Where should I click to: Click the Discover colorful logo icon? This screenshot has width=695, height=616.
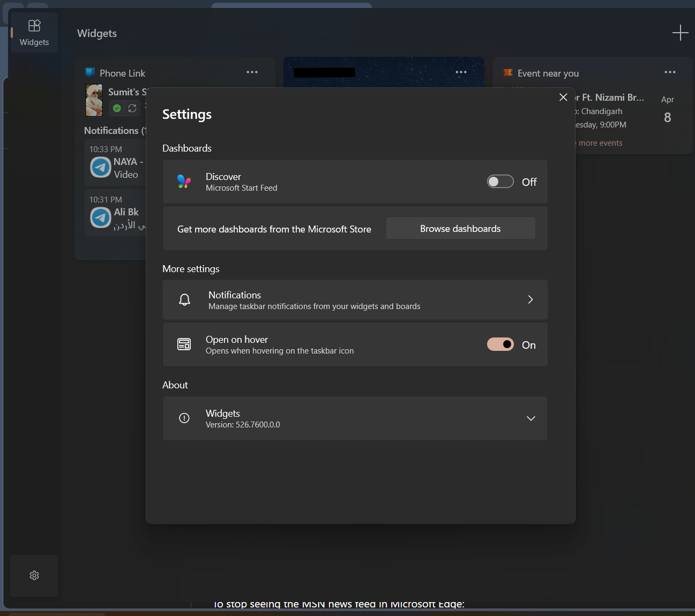click(x=184, y=182)
